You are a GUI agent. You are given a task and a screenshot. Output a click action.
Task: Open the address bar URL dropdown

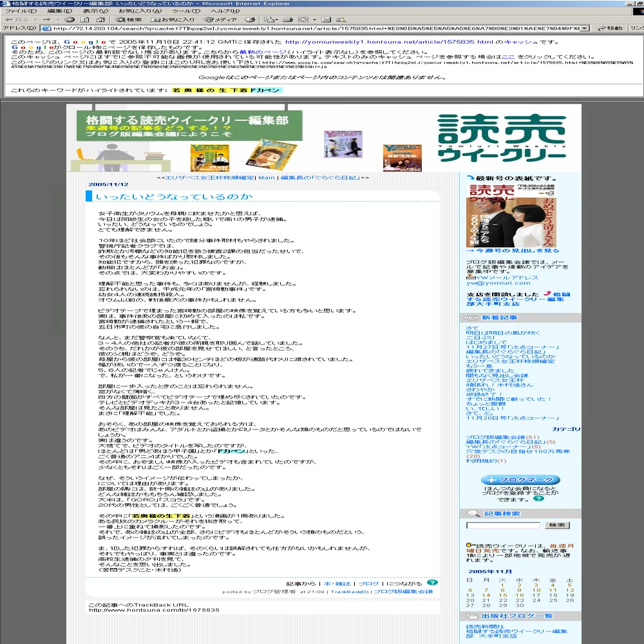click(585, 28)
